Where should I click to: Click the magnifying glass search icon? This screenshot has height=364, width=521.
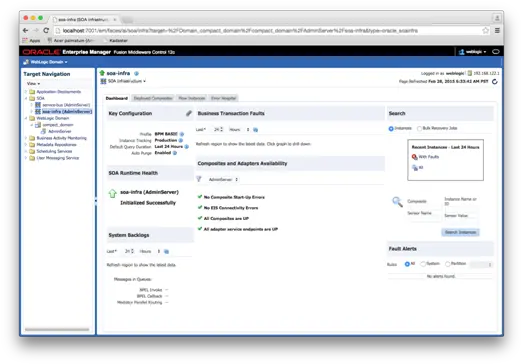pos(397,201)
